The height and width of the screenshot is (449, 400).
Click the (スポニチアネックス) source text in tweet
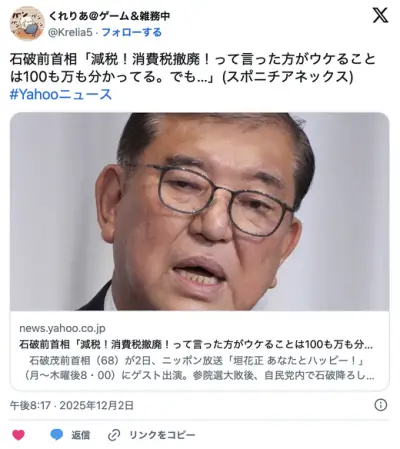coord(288,77)
